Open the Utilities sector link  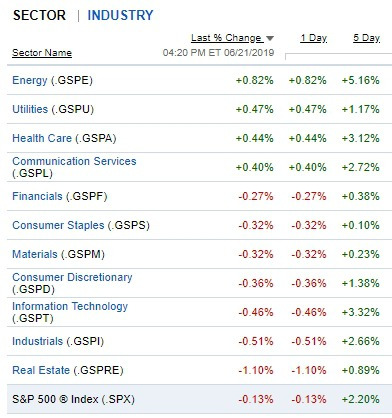pos(30,109)
